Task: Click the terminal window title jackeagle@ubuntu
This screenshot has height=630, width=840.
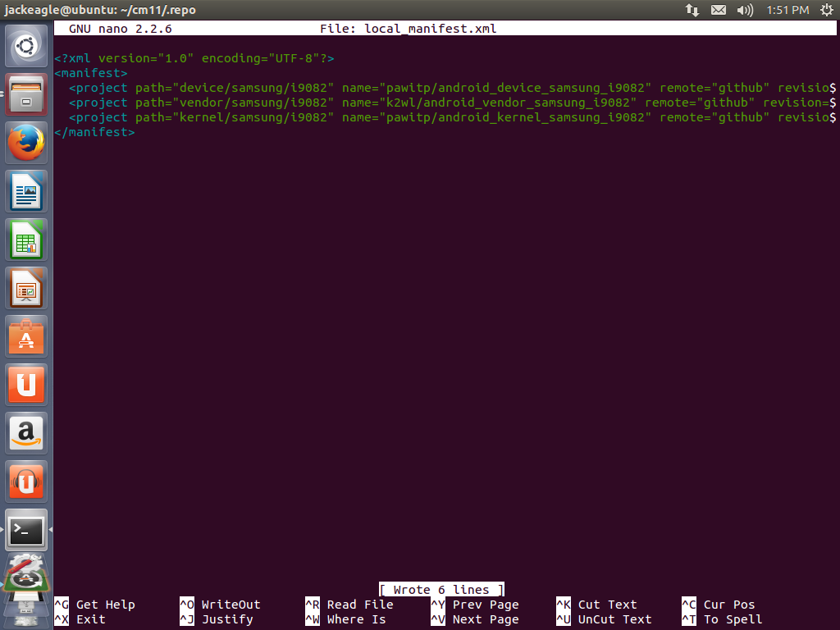Action: (x=99, y=10)
